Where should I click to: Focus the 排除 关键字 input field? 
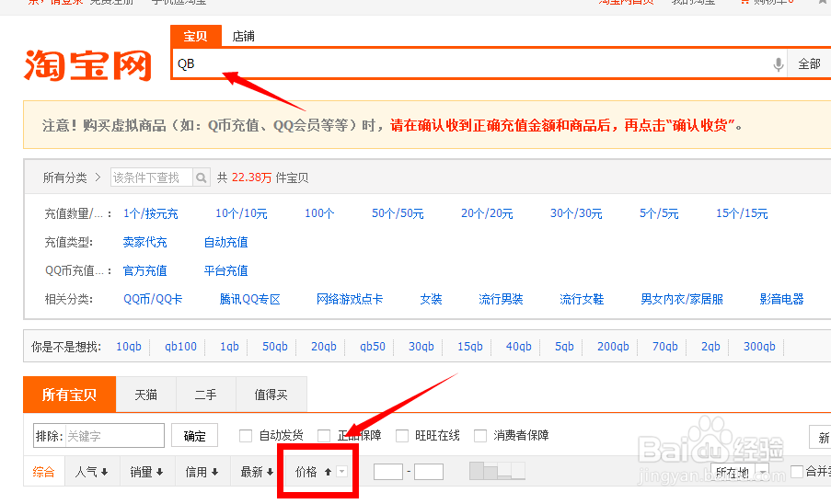98,436
